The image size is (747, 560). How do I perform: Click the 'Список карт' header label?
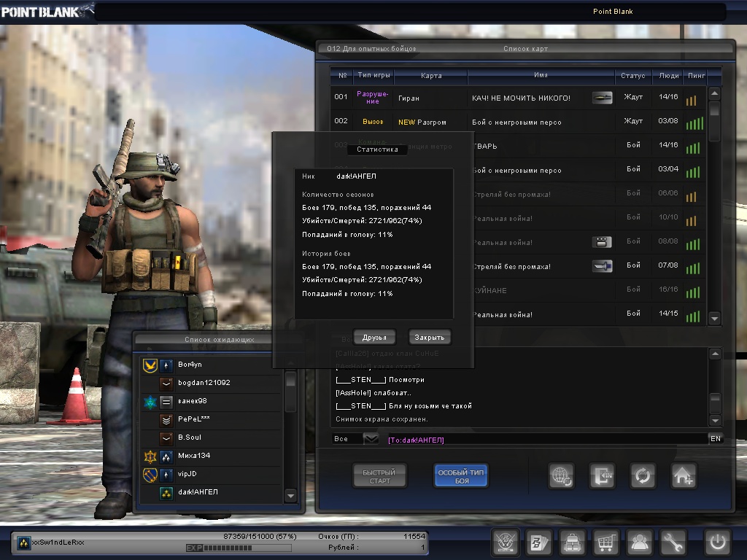(x=525, y=49)
